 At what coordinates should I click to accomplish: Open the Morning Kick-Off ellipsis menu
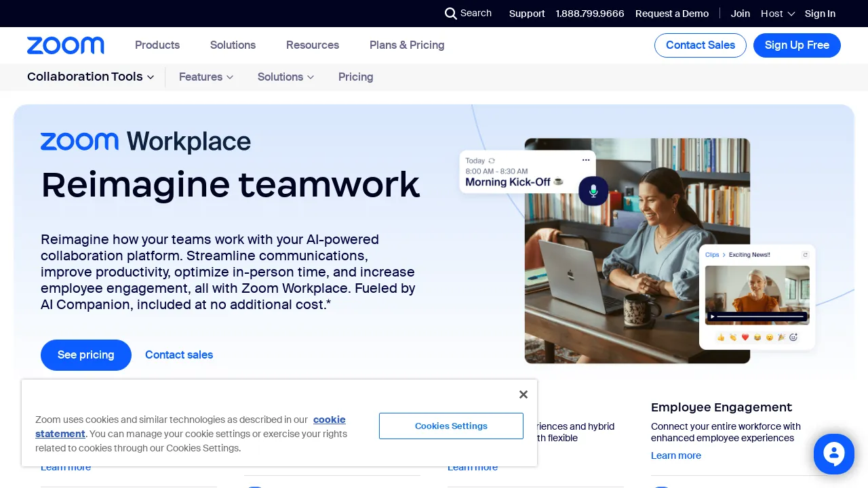click(x=586, y=160)
